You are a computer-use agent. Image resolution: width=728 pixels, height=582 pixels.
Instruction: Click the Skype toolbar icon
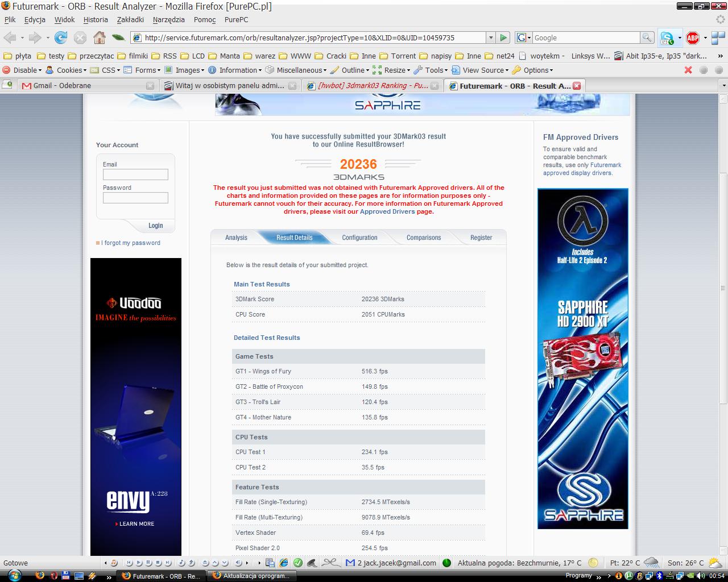tap(667, 38)
